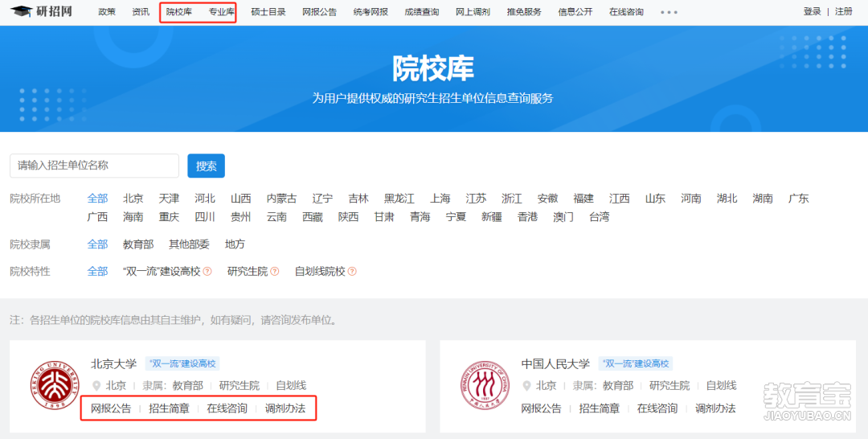This screenshot has height=439, width=868.
Task: Filter by 自划线院校 feature
Action: point(320,271)
